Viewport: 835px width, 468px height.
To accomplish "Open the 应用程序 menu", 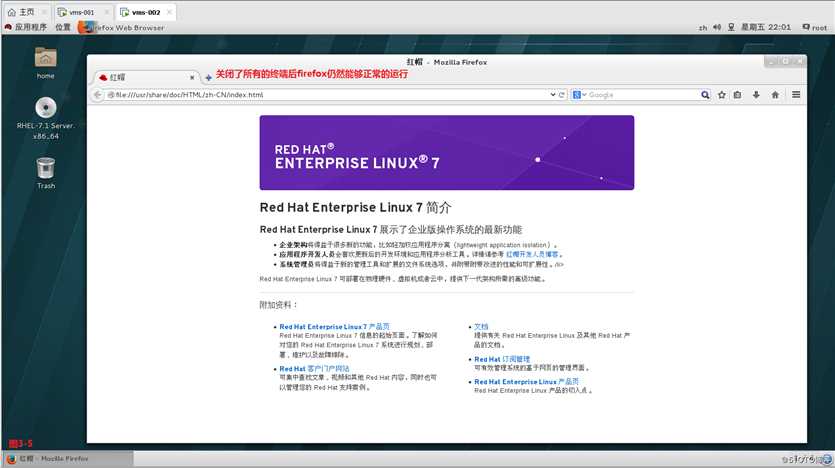I will click(x=26, y=27).
